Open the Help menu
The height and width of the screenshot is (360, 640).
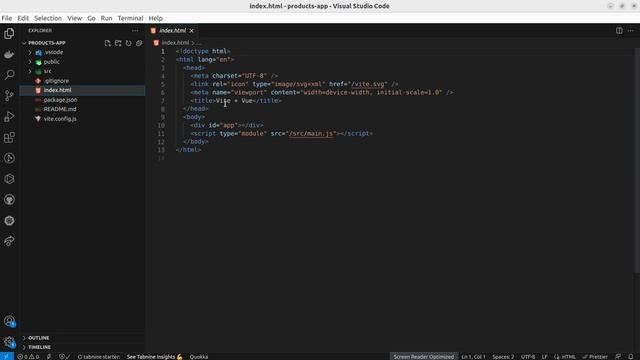pos(156,18)
